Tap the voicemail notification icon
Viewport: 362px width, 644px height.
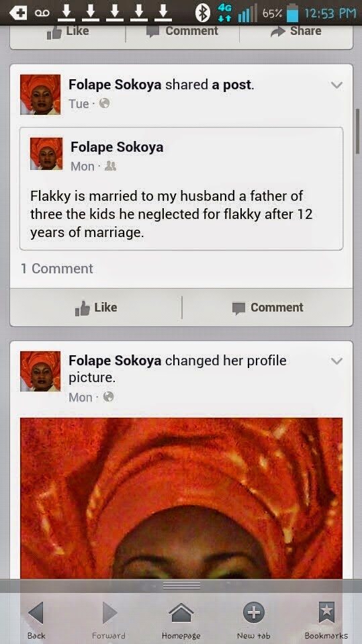tap(42, 13)
